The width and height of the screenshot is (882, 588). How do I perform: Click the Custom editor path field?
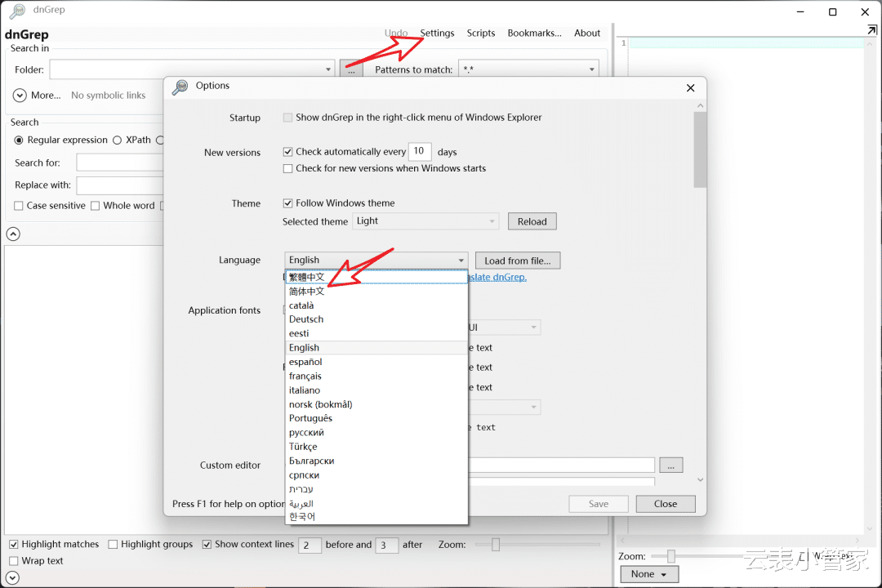561,465
